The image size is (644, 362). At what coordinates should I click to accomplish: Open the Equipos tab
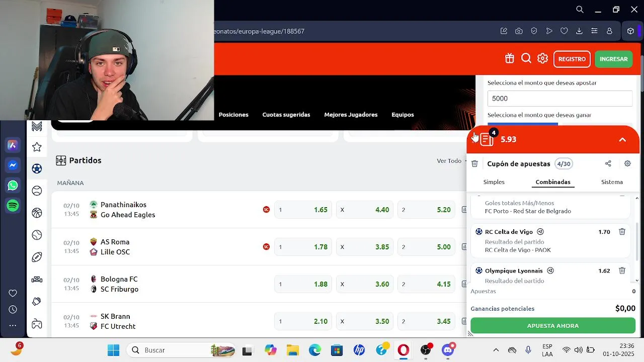click(x=403, y=115)
